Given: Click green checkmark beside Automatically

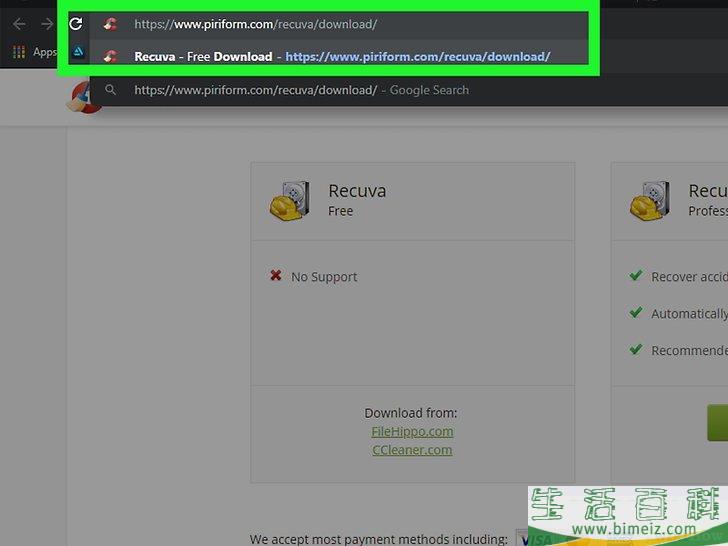Looking at the screenshot, I should pyautogui.click(x=636, y=312).
